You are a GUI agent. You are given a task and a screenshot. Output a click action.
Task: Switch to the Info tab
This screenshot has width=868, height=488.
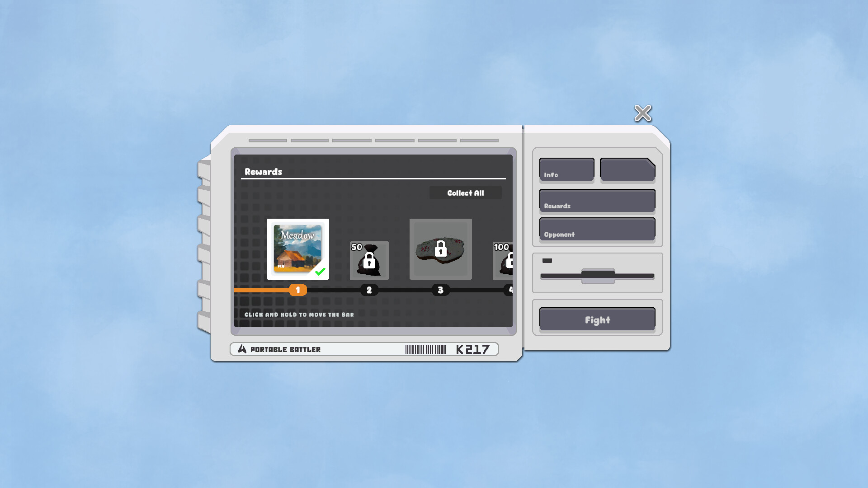[x=566, y=169]
